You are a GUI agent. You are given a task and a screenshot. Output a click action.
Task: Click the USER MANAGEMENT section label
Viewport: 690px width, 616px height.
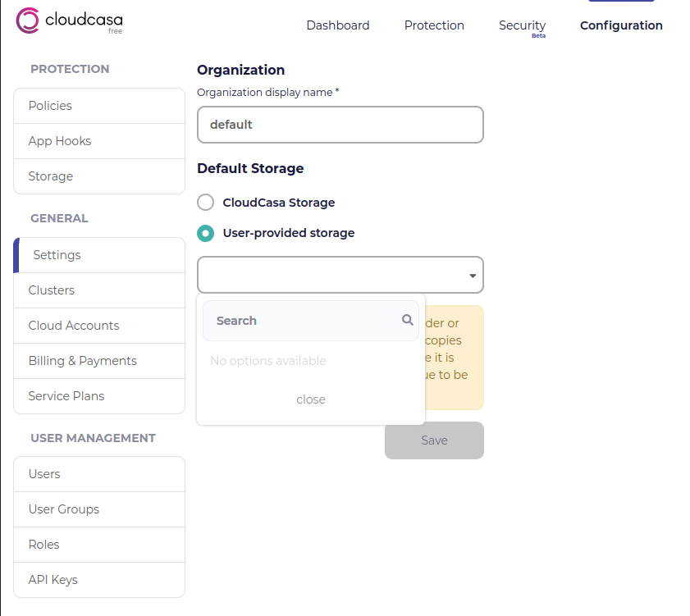[x=94, y=438]
